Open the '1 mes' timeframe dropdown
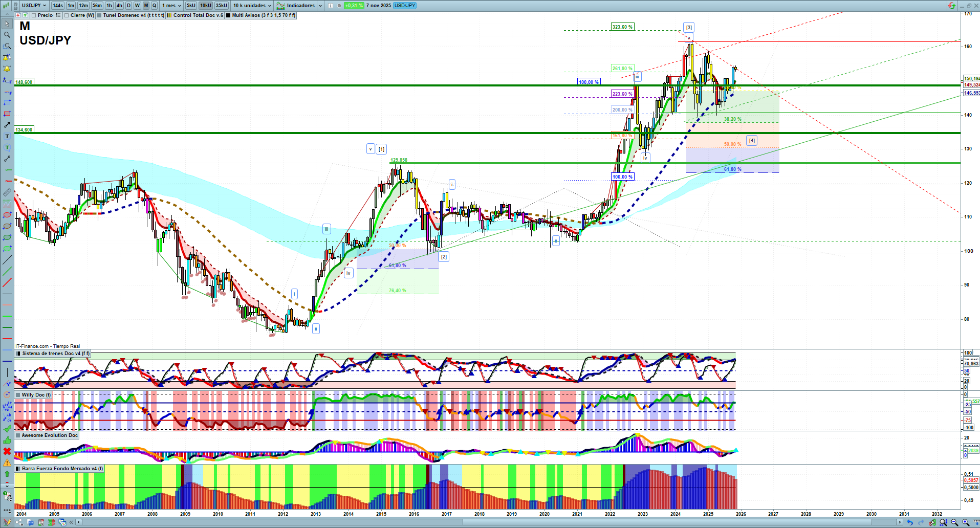The height and width of the screenshot is (528, 980). click(171, 6)
